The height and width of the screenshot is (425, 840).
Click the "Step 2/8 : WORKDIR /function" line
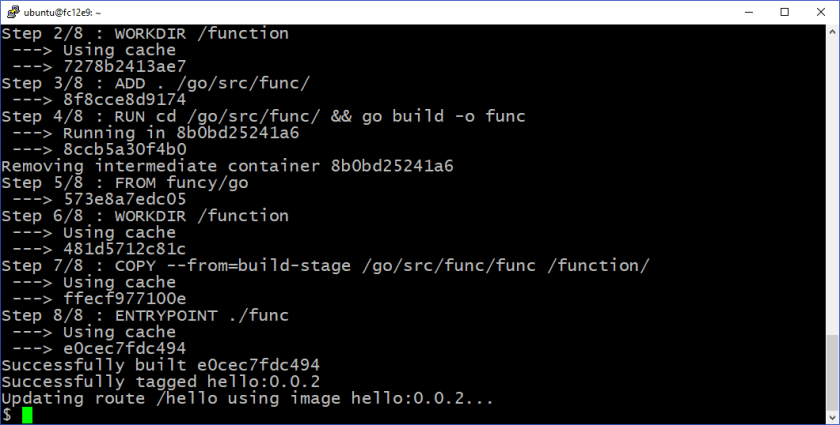[x=145, y=34]
